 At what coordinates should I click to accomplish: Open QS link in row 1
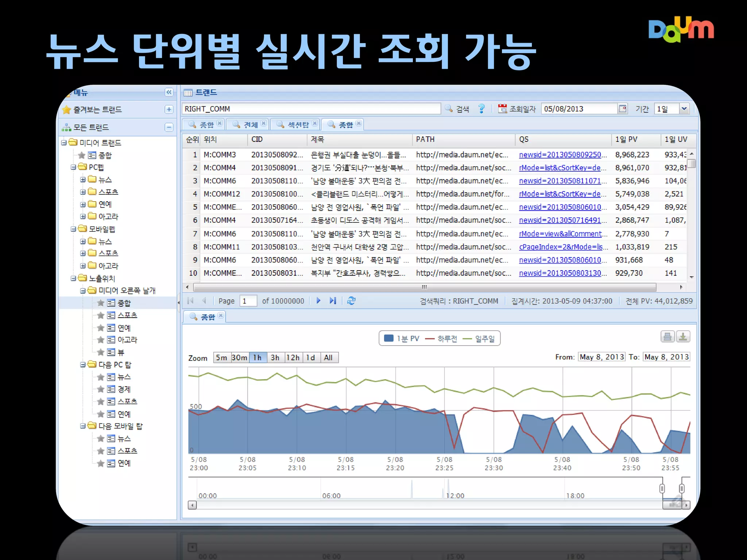tap(563, 155)
